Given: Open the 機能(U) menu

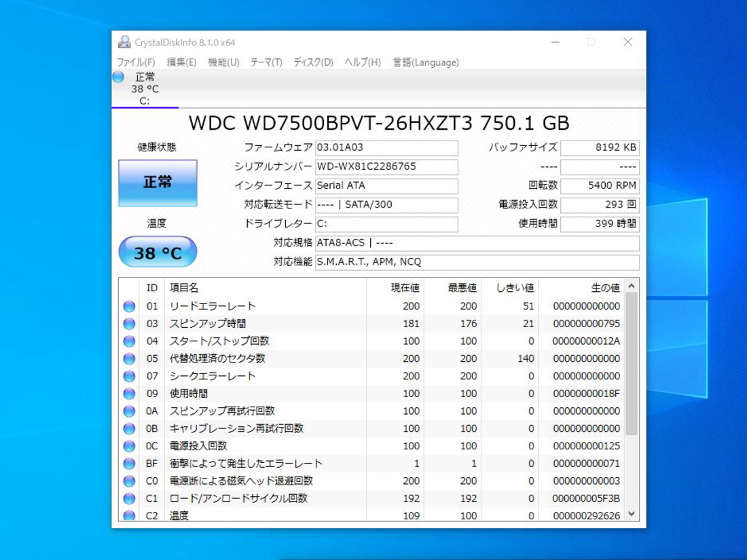Looking at the screenshot, I should (x=223, y=62).
